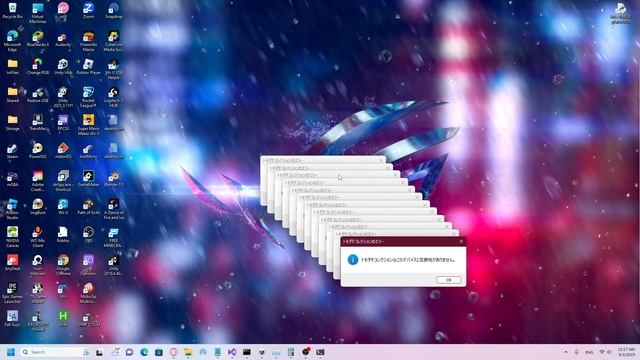Show hidden system tray icons
640x360 pixels.
click(566, 352)
